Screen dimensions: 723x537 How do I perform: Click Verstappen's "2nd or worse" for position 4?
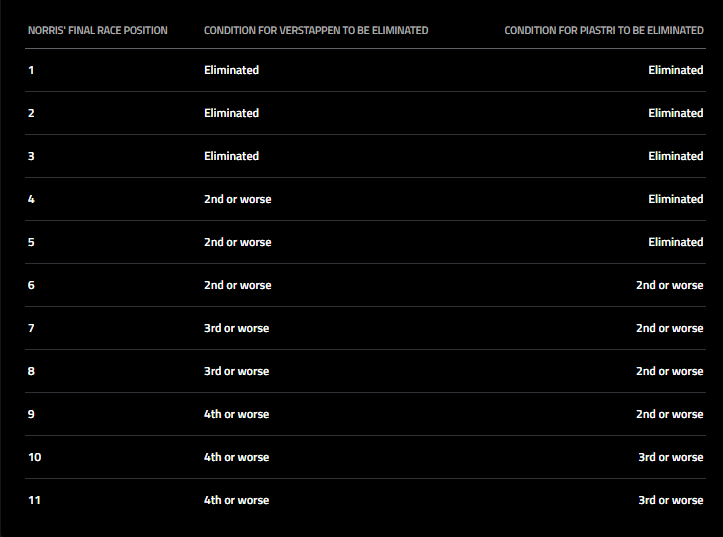click(237, 199)
